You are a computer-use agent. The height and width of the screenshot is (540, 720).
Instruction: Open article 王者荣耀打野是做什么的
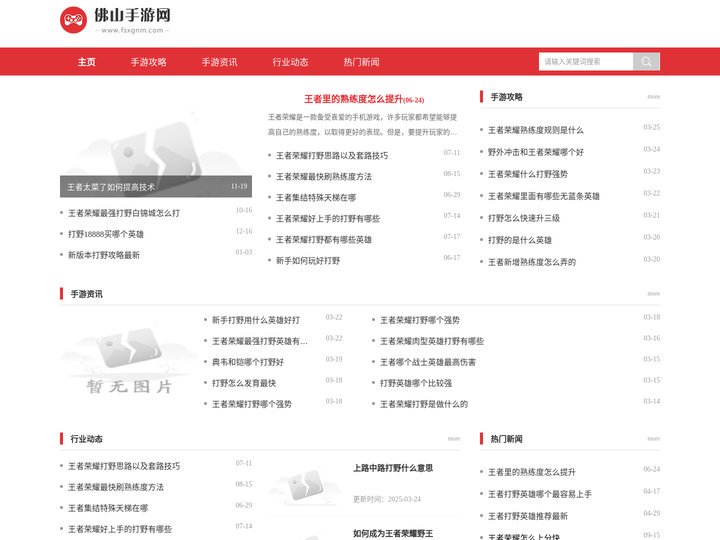424,404
